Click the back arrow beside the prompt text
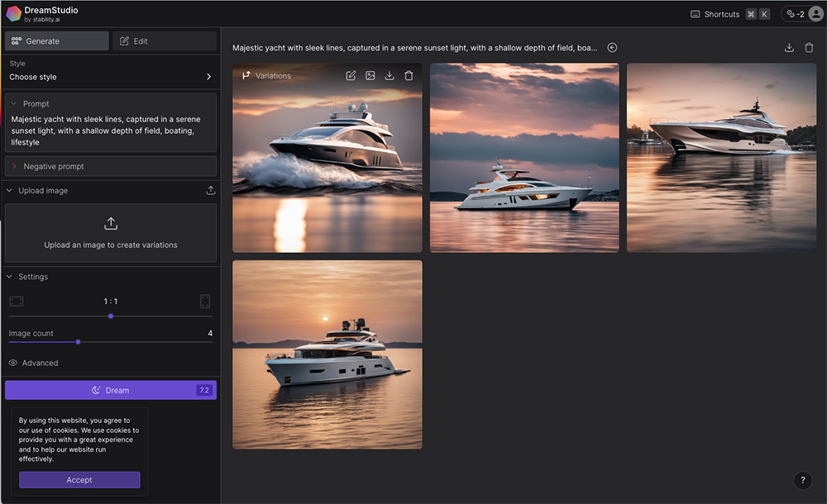827x504 pixels. point(612,47)
